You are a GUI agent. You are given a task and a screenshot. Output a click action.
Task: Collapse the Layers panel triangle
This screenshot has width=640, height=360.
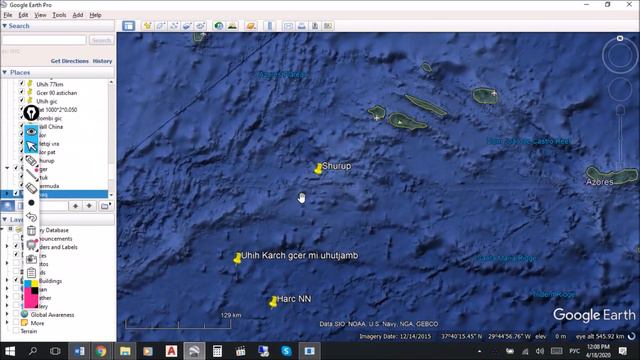coord(4,220)
